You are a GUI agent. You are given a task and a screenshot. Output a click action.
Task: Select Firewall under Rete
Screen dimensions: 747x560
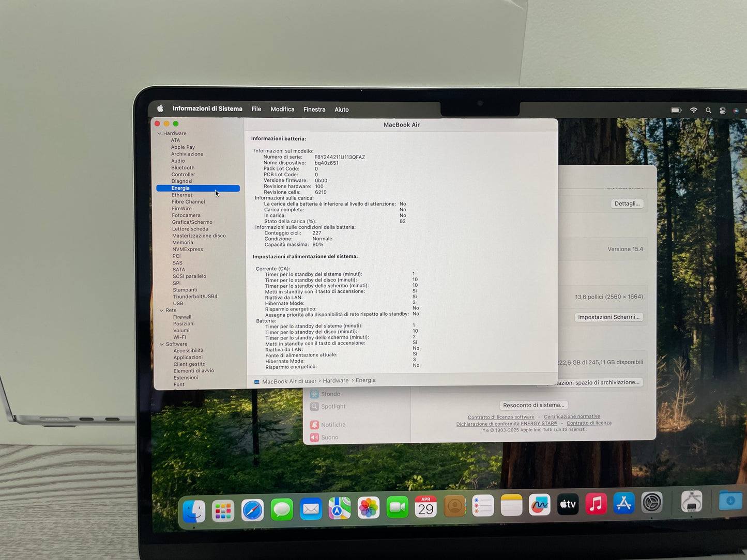pos(182,317)
